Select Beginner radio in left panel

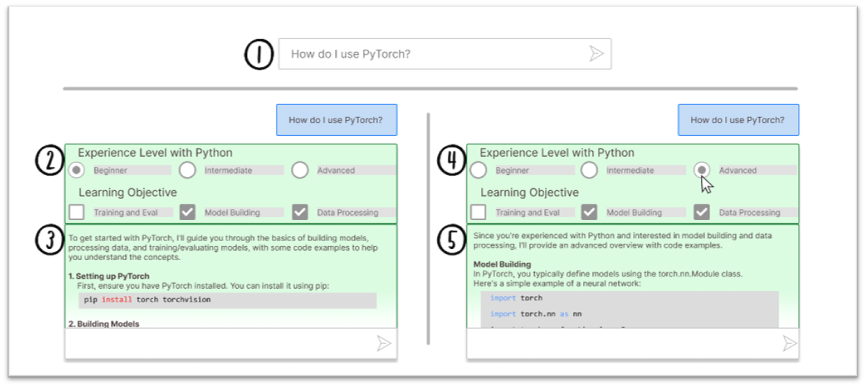pos(76,170)
